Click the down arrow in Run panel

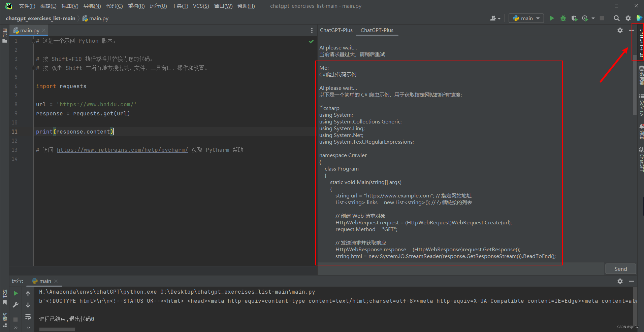coord(28,305)
